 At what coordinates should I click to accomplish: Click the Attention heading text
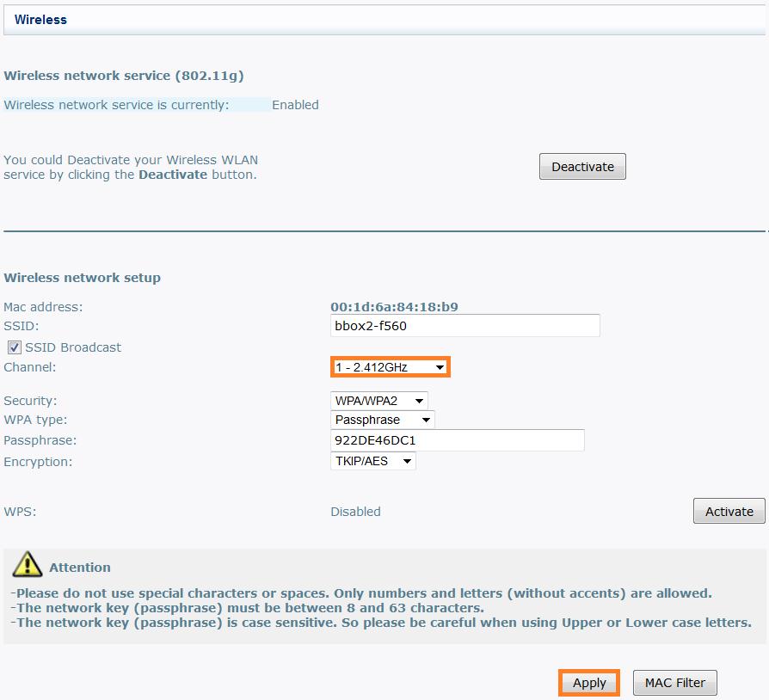click(80, 568)
